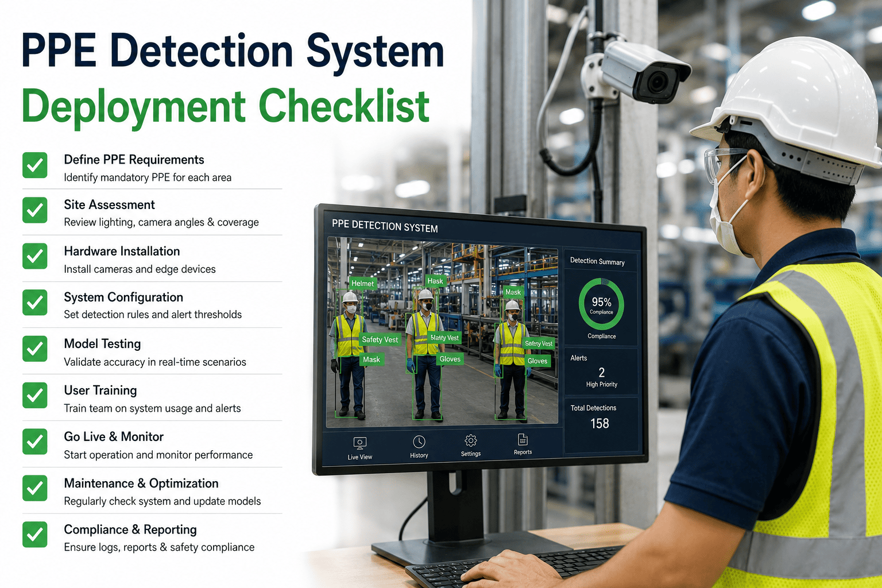Click 'Regularly check system and update models'
This screenshot has width=882, height=588.
tap(163, 501)
